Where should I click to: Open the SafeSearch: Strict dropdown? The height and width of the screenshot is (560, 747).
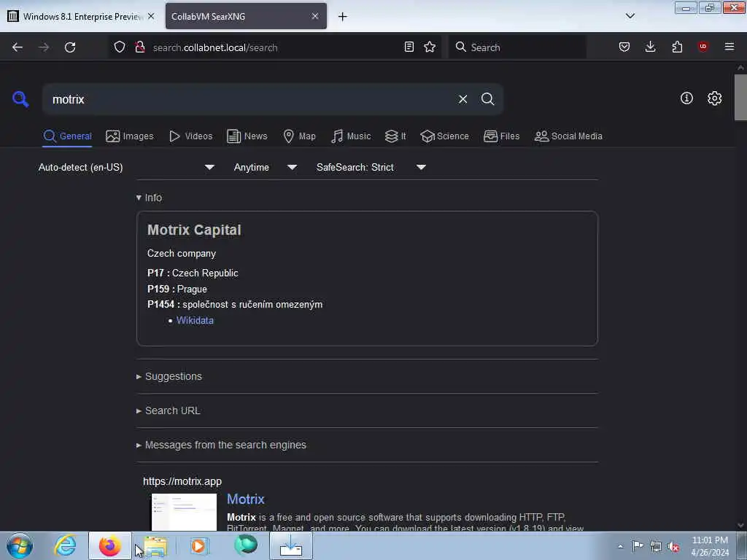[x=371, y=167]
